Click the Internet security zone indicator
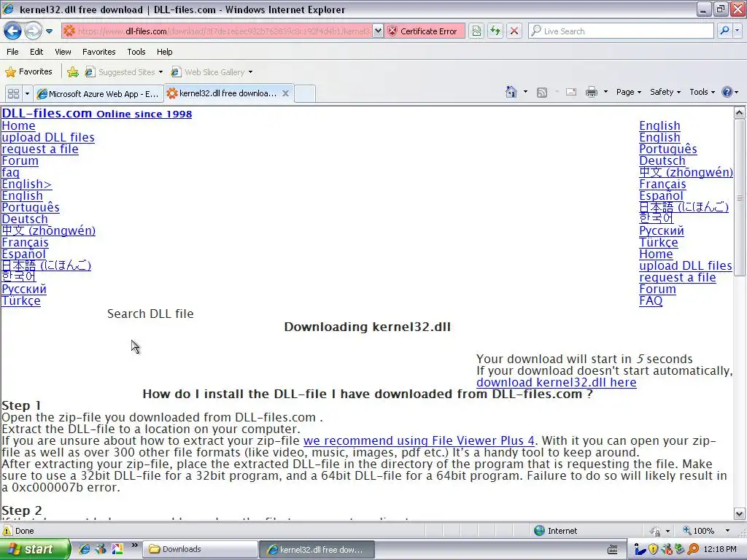 click(555, 531)
